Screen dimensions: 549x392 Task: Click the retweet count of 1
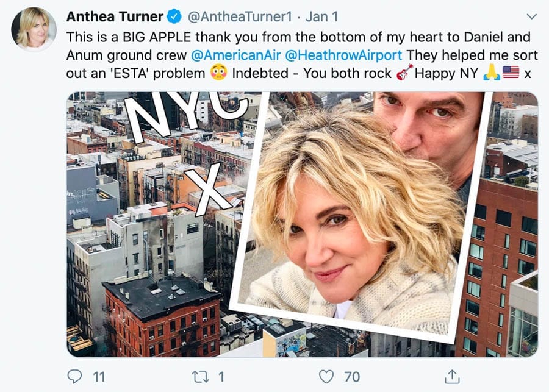click(x=221, y=377)
